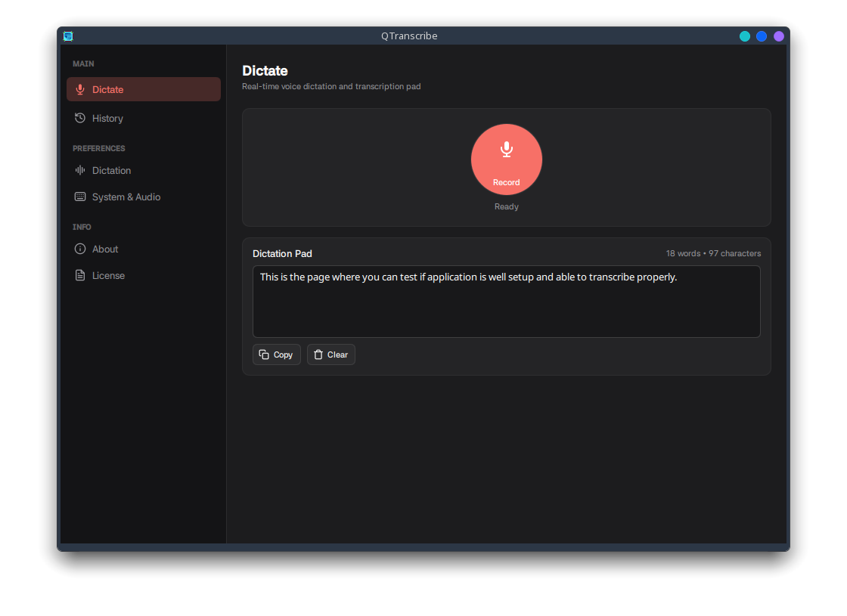The width and height of the screenshot is (847, 616).
Task: Open the About page
Action: point(144,249)
